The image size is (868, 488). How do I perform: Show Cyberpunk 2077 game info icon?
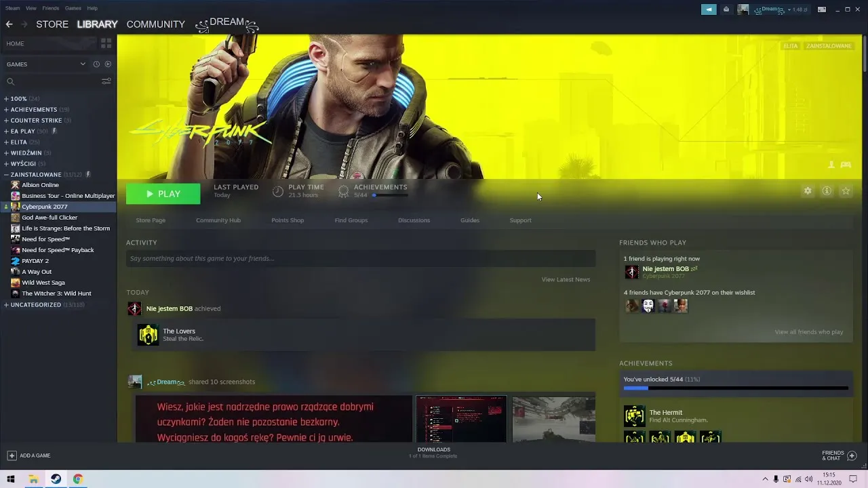pyautogui.click(x=827, y=191)
